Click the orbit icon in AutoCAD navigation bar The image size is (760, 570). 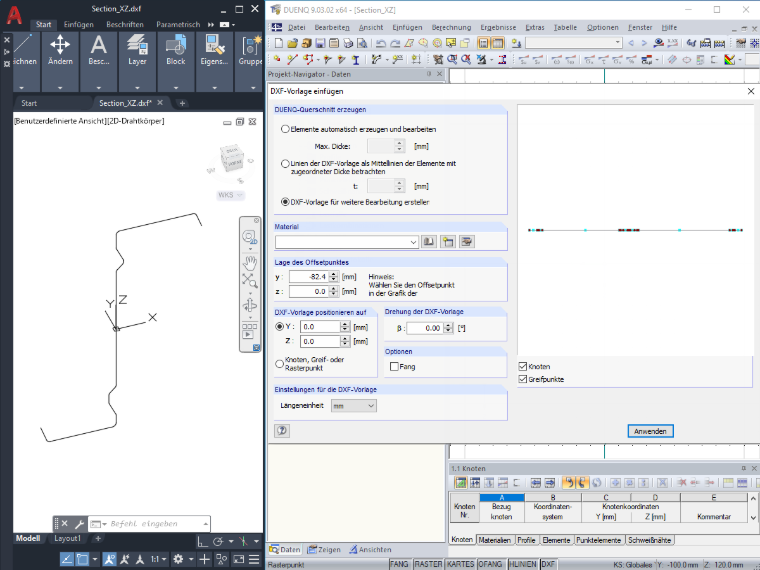coord(250,305)
